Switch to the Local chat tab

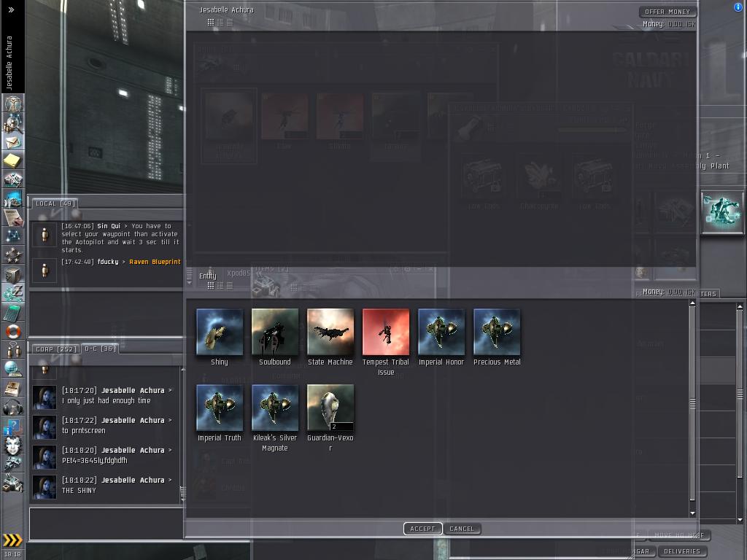pos(55,203)
